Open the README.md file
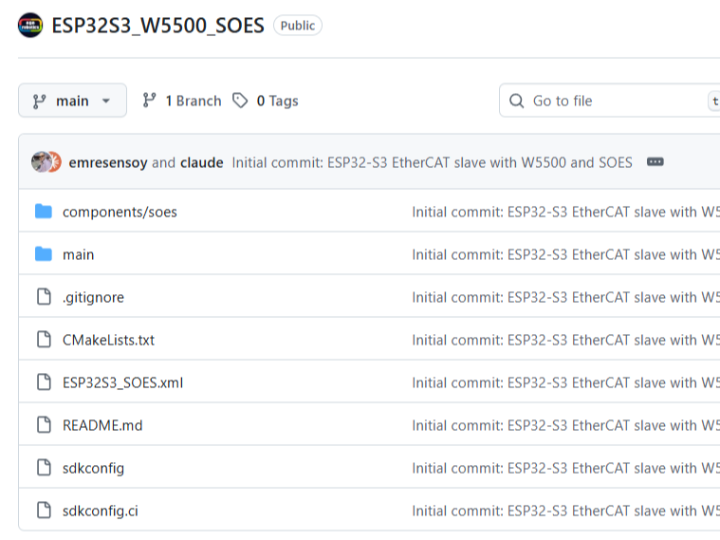The image size is (720, 540). (102, 425)
